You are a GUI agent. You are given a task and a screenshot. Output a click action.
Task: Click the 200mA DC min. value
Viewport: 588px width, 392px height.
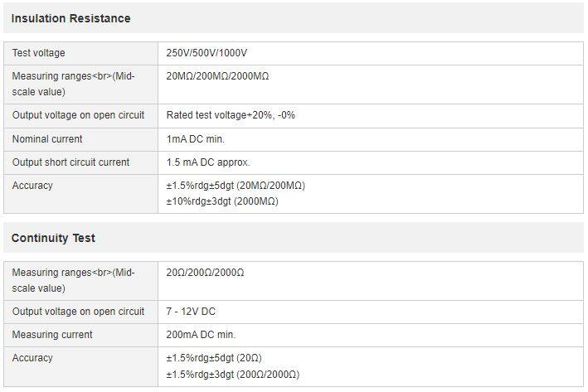tap(201, 335)
